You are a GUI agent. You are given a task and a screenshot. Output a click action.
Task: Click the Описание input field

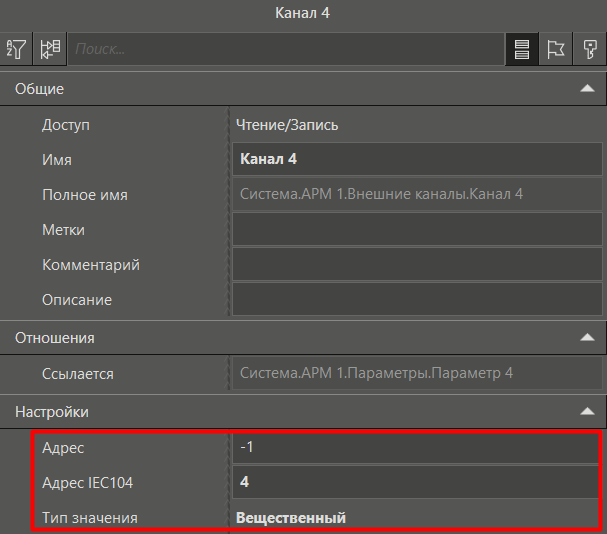click(416, 299)
